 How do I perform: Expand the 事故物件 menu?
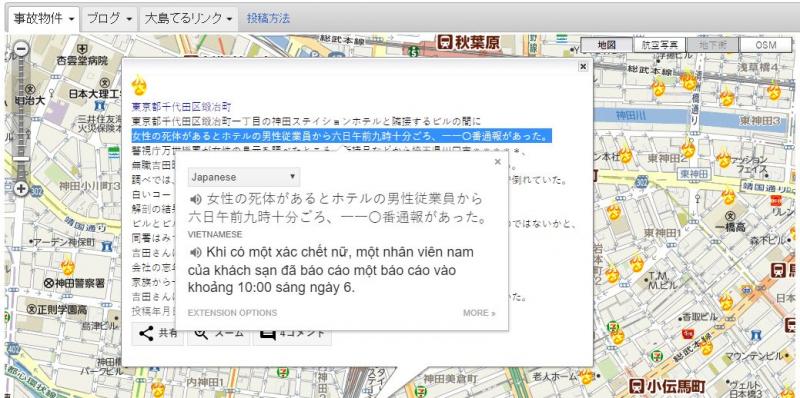[x=44, y=19]
